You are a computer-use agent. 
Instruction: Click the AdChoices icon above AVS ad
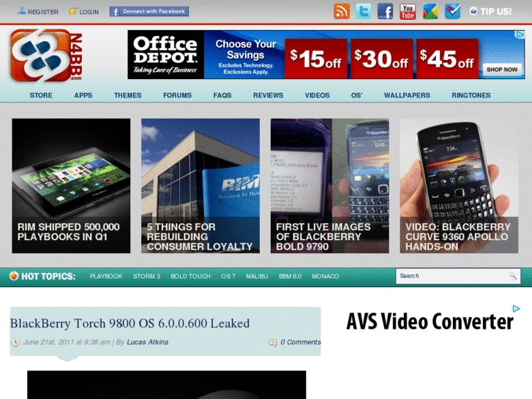[516, 308]
